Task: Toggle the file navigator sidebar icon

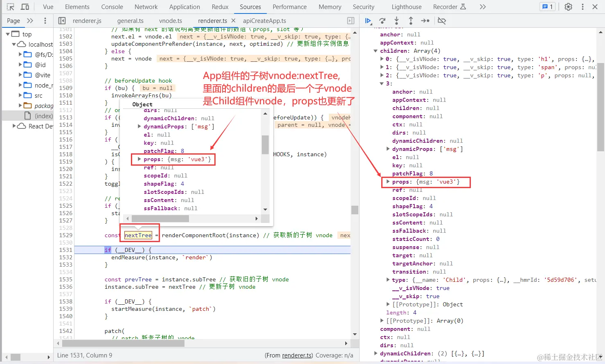Action: (x=62, y=21)
